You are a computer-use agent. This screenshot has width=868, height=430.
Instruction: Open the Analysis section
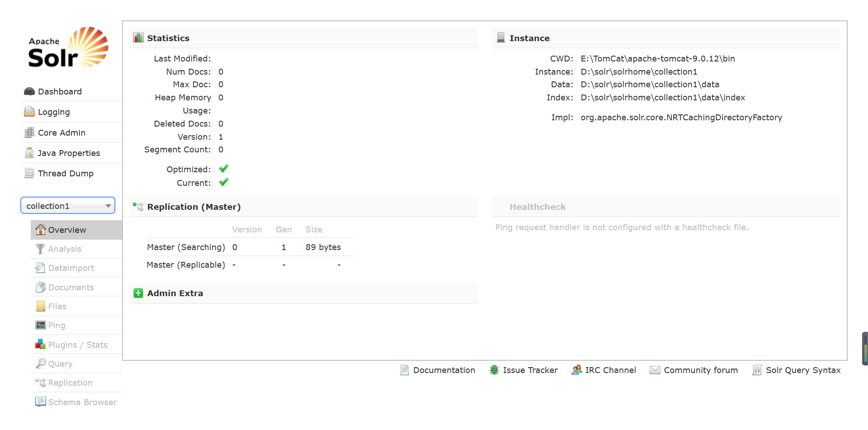65,249
